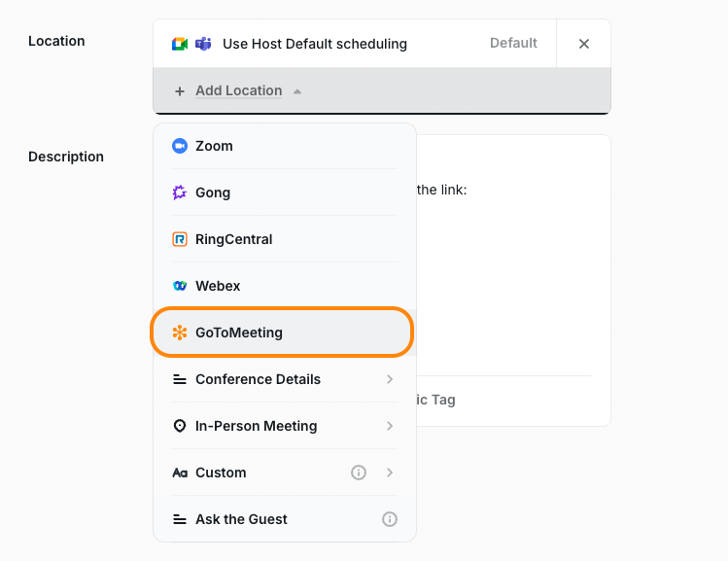This screenshot has height=561, width=728.
Task: Click the Google Meet icon
Action: (x=180, y=44)
